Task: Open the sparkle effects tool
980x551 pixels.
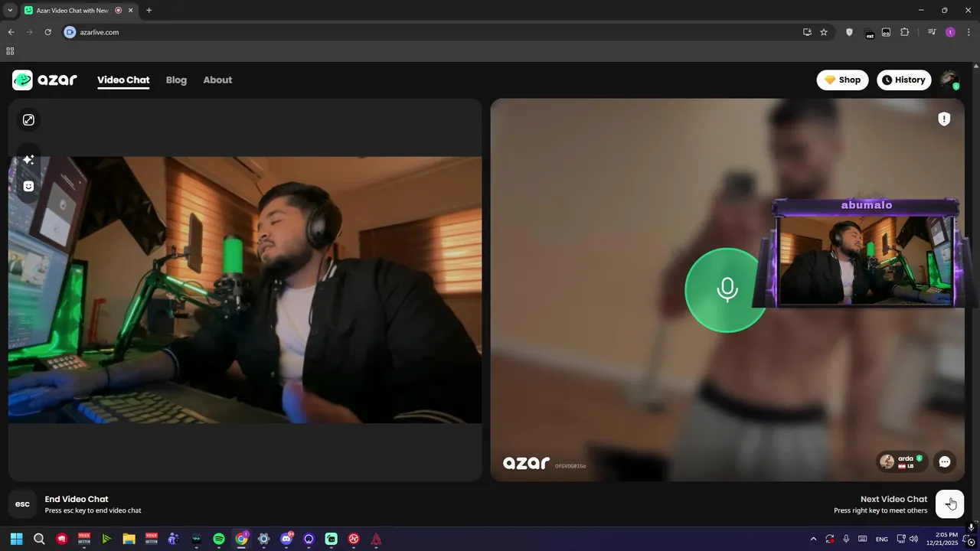Action: coord(28,159)
